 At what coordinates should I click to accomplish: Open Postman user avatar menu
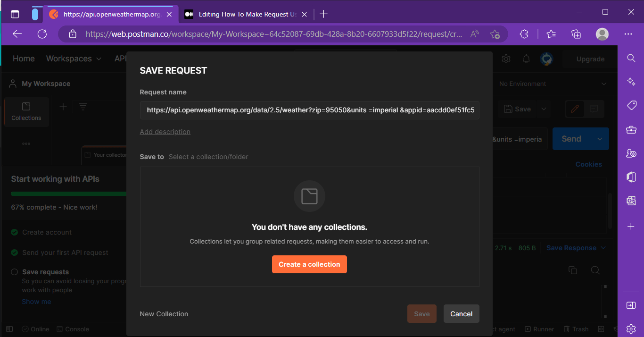pyautogui.click(x=547, y=59)
